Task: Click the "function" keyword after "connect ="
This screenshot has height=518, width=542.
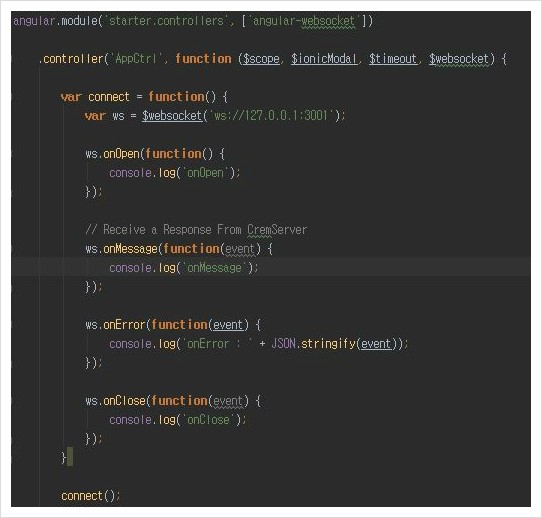Action: click(176, 97)
